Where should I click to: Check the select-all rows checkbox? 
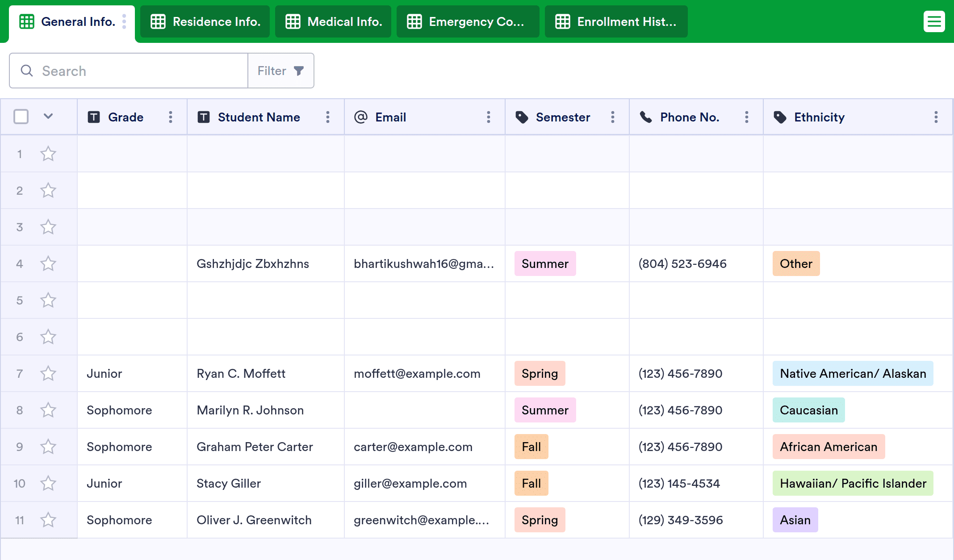[21, 117]
